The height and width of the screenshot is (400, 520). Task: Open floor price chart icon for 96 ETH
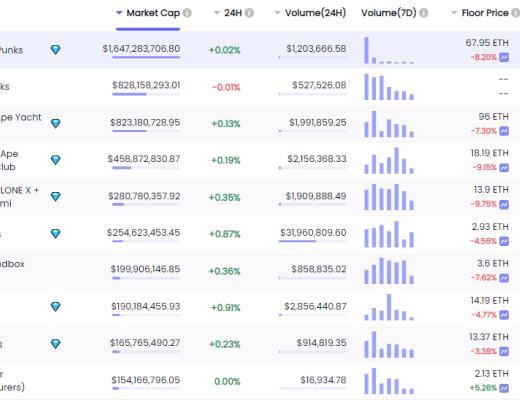click(x=504, y=131)
